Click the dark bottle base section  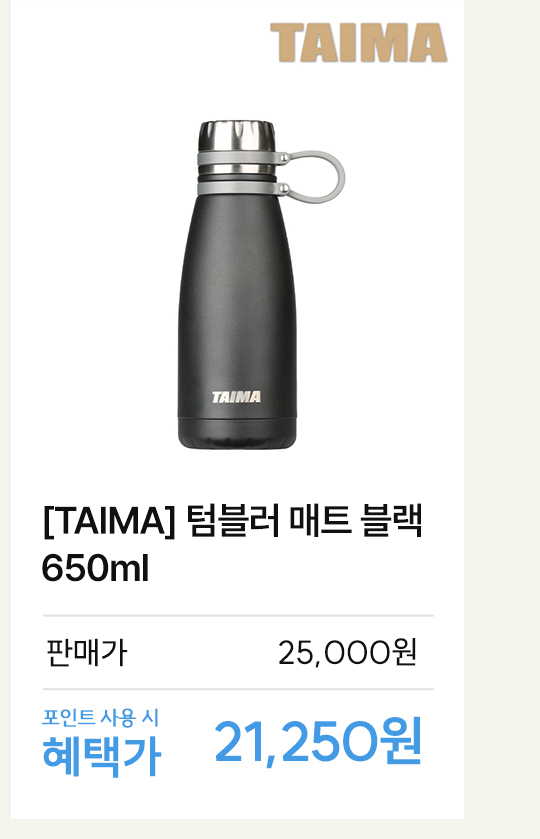(x=237, y=432)
